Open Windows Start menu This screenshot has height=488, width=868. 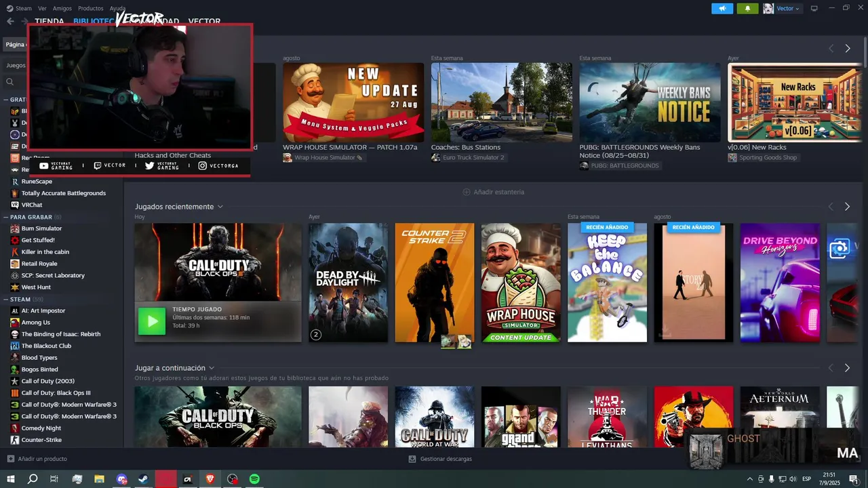11,479
